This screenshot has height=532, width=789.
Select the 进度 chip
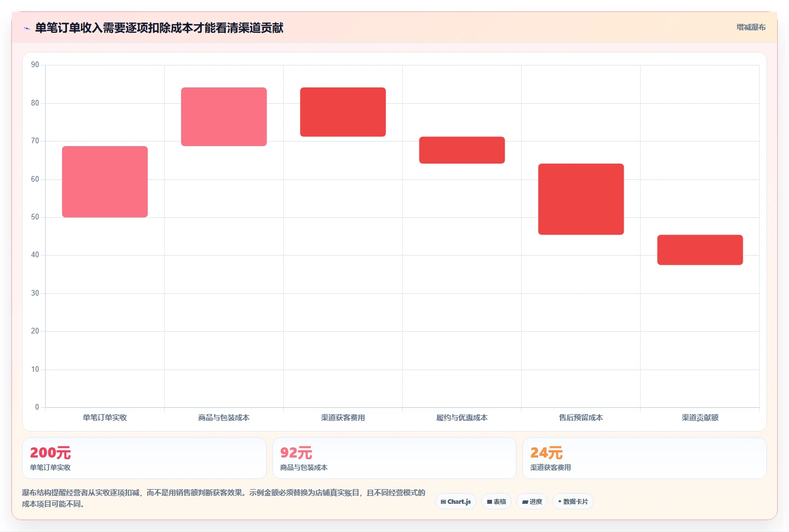coord(532,502)
